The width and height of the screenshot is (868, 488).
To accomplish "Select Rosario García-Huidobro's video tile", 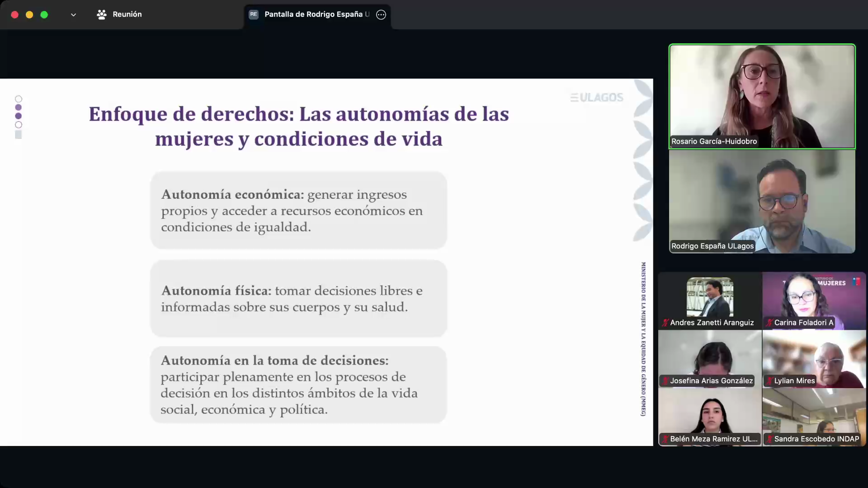I will (762, 96).
